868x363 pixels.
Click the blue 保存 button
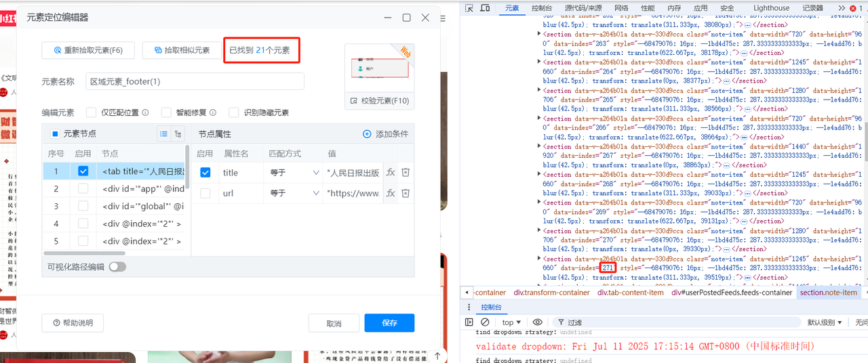pyautogui.click(x=389, y=323)
